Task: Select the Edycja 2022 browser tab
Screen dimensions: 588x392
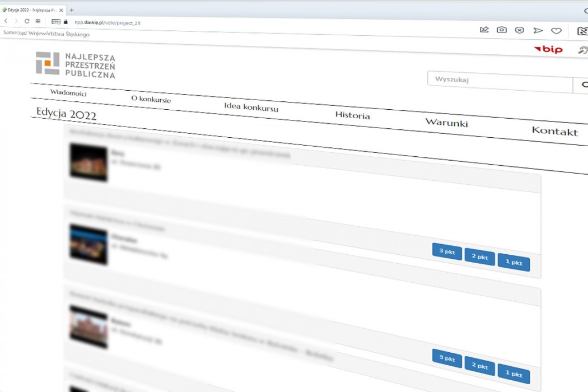Action: click(32, 10)
